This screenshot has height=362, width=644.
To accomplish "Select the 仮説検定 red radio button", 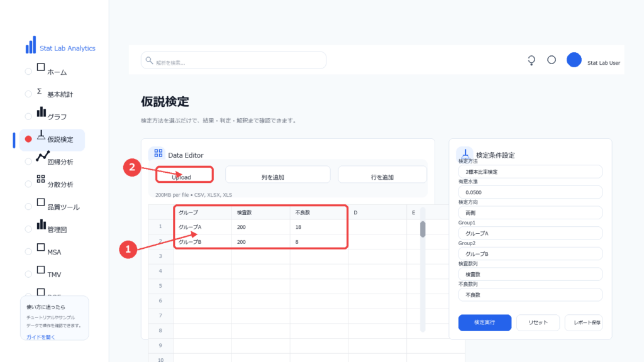I will coord(28,139).
